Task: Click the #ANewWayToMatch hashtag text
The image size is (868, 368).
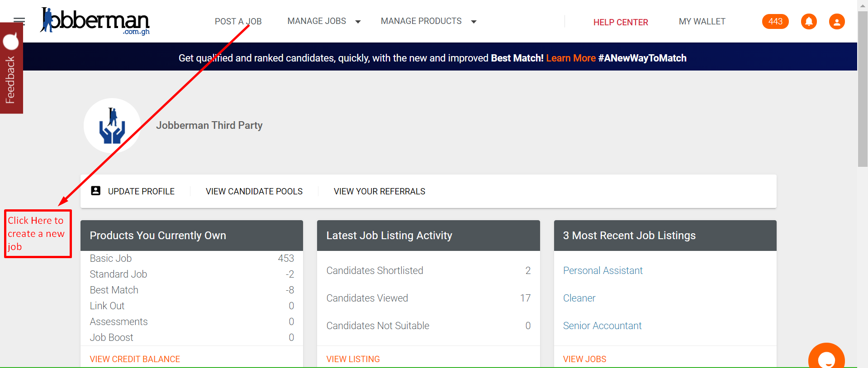Action: [x=642, y=58]
